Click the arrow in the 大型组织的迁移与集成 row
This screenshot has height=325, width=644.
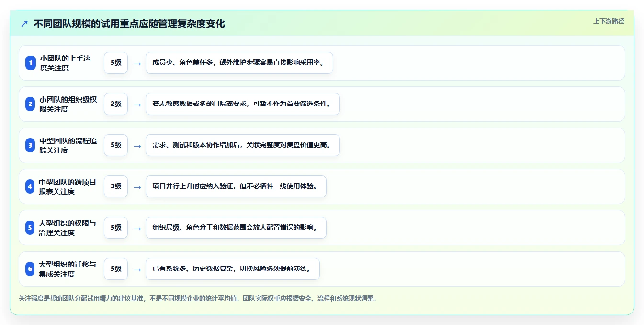137,269
